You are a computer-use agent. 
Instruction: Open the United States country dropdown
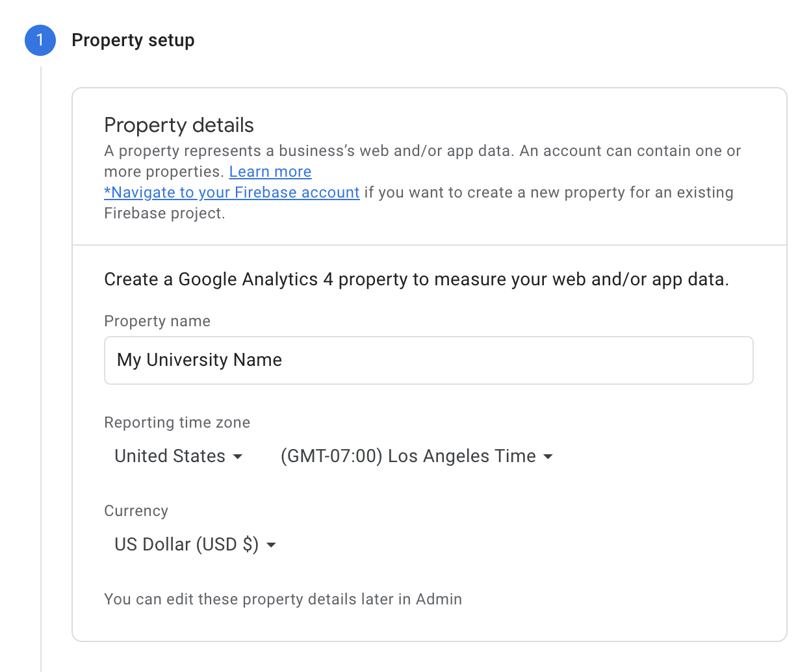(179, 456)
